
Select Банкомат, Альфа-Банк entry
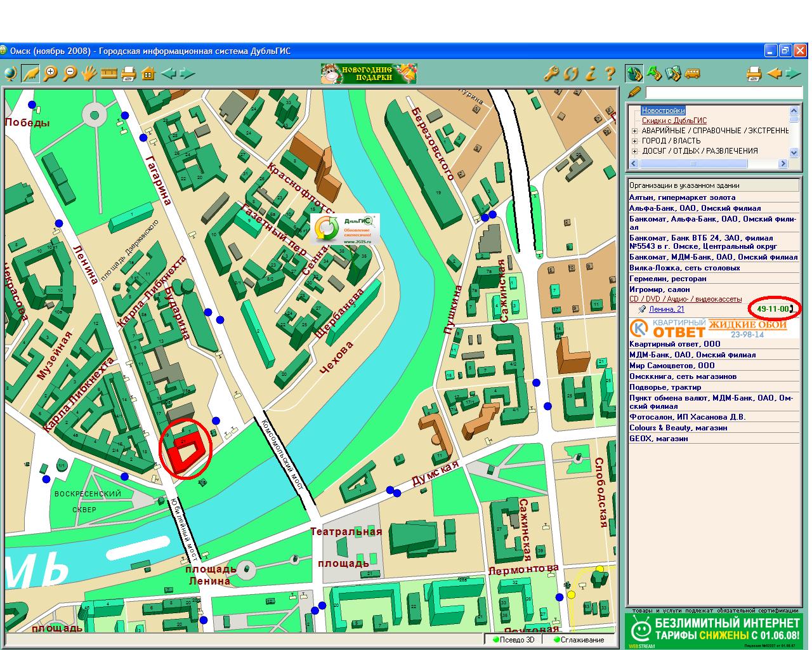point(714,223)
